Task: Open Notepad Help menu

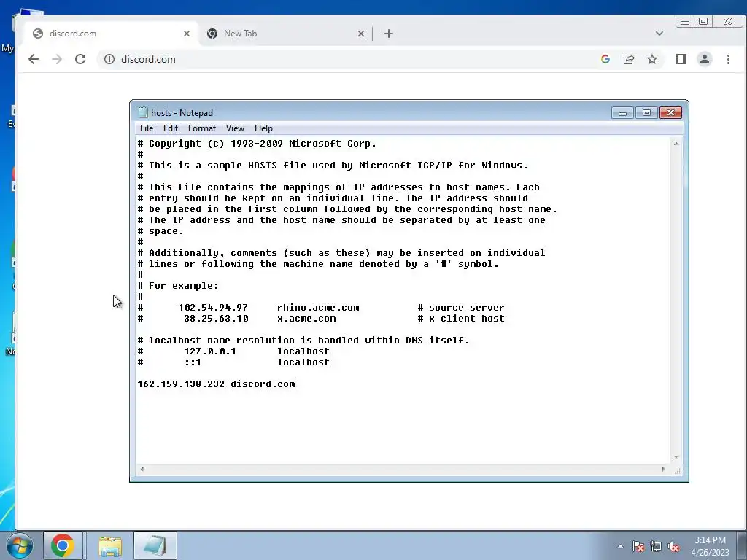Action: coord(263,128)
